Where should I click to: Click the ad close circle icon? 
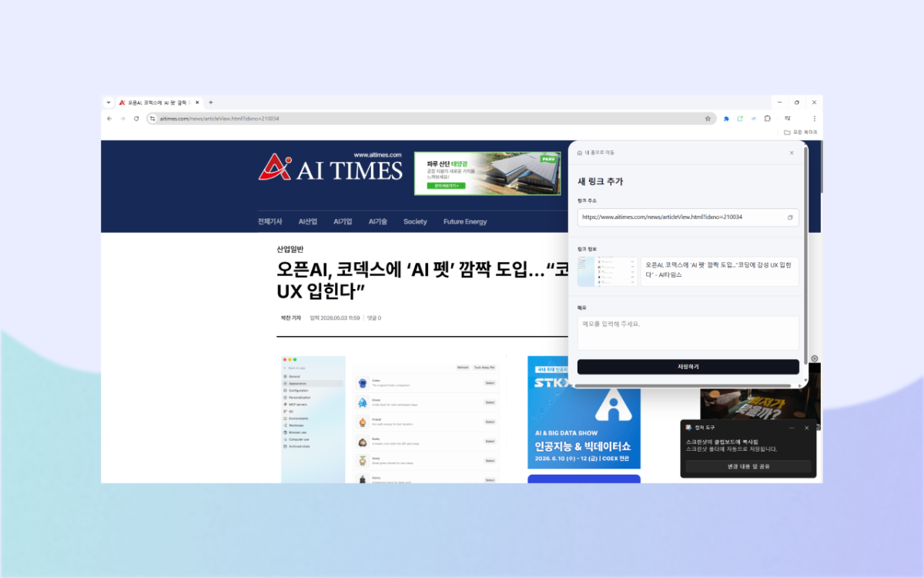tap(815, 358)
